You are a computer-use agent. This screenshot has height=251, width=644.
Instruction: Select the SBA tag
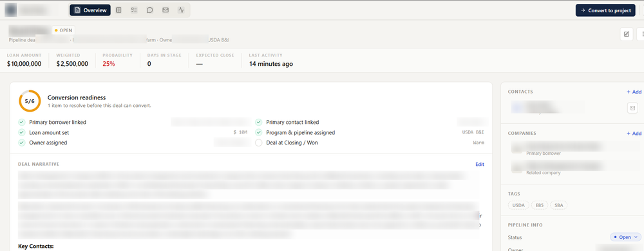[x=558, y=205]
